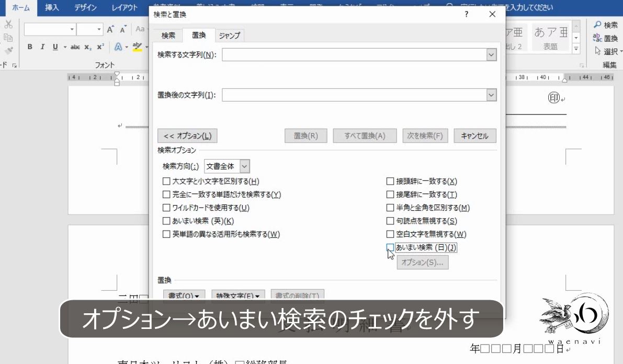Check 半角と全角を区別する option
This screenshot has width=623, height=364.
click(390, 207)
